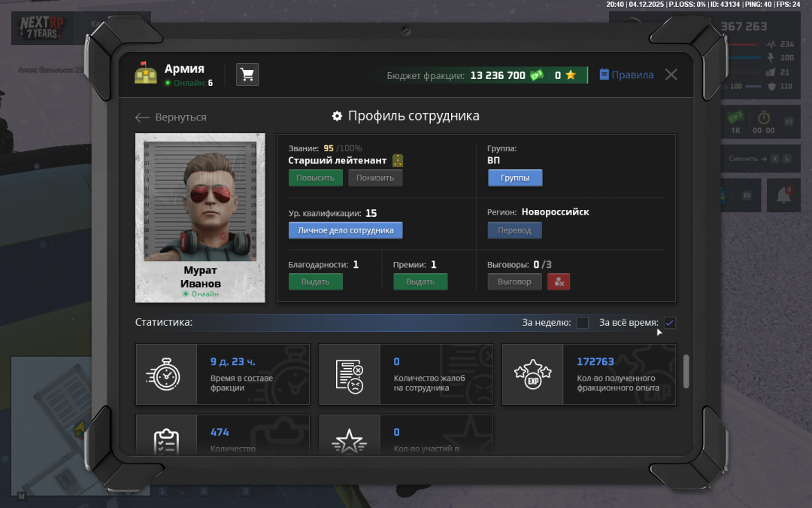This screenshot has height=508, width=812.
Task: Click the Army faction base icon
Action: (x=145, y=74)
